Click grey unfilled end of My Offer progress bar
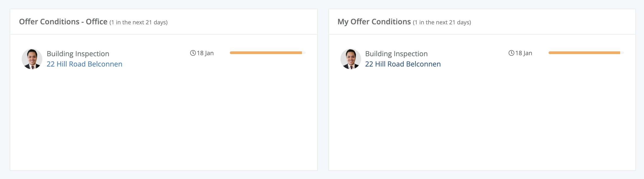This screenshot has width=644, height=179. [622, 53]
